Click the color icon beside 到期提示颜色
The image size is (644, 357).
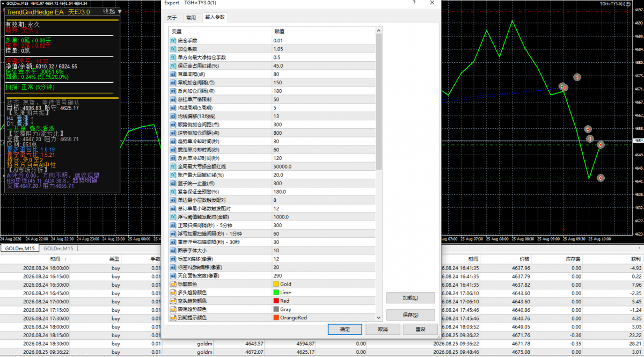coord(173,318)
